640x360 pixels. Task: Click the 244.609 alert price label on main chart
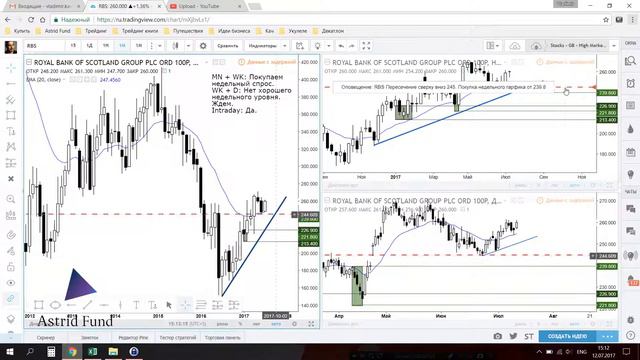coord(309,215)
